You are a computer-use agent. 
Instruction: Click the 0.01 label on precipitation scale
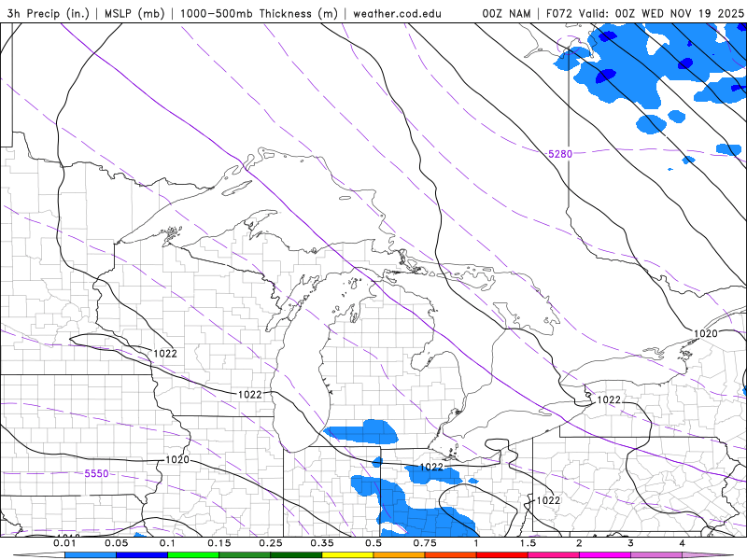64,543
